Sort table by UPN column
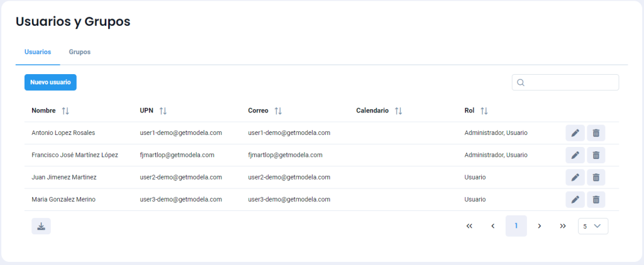 [163, 111]
